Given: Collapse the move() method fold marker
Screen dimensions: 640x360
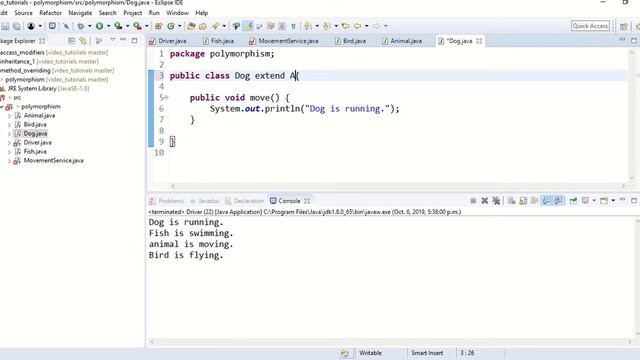Looking at the screenshot, I should 166,97.
